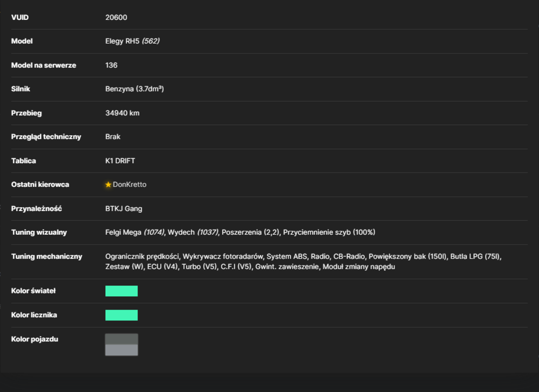The height and width of the screenshot is (392, 539).
Task: Click the Wydech (1037) tuning entry
Action: tap(193, 233)
